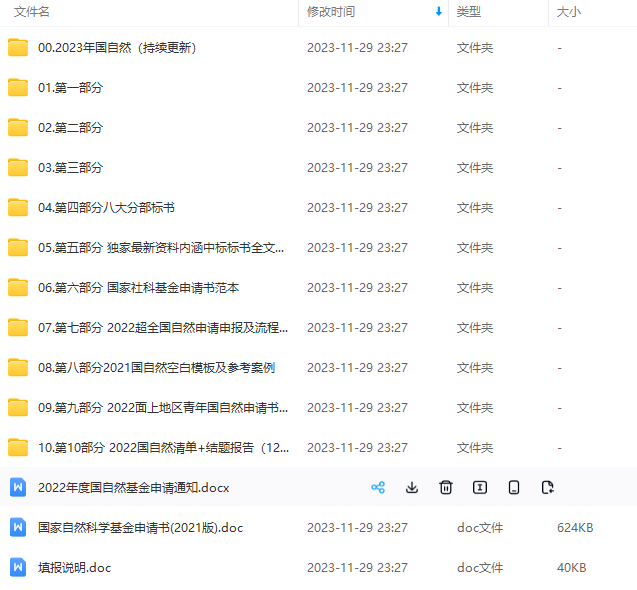
Task: Toggle sort arrow beside 修改时间 column
Action: click(x=438, y=12)
